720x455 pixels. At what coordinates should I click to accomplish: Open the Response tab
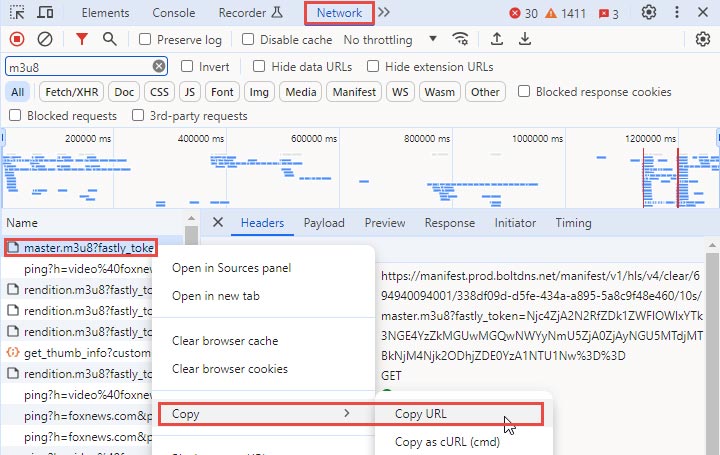tap(450, 223)
